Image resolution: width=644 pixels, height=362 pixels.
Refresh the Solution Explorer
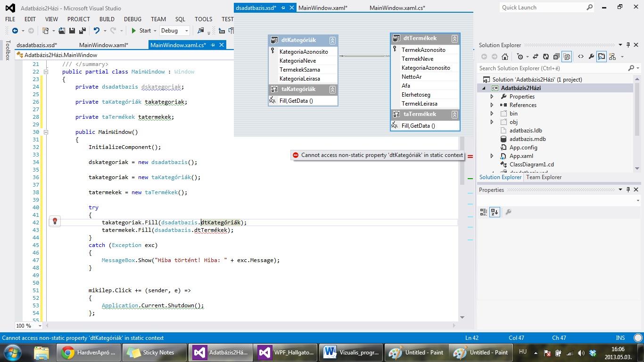tap(546, 57)
